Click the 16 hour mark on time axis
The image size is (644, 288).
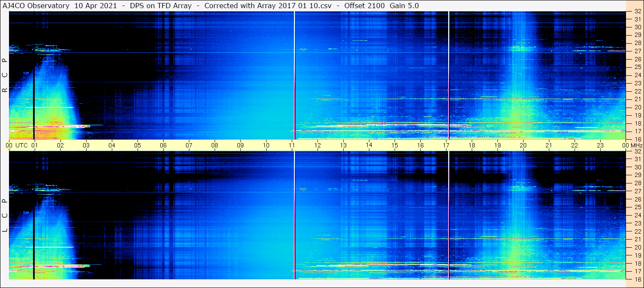420,145
